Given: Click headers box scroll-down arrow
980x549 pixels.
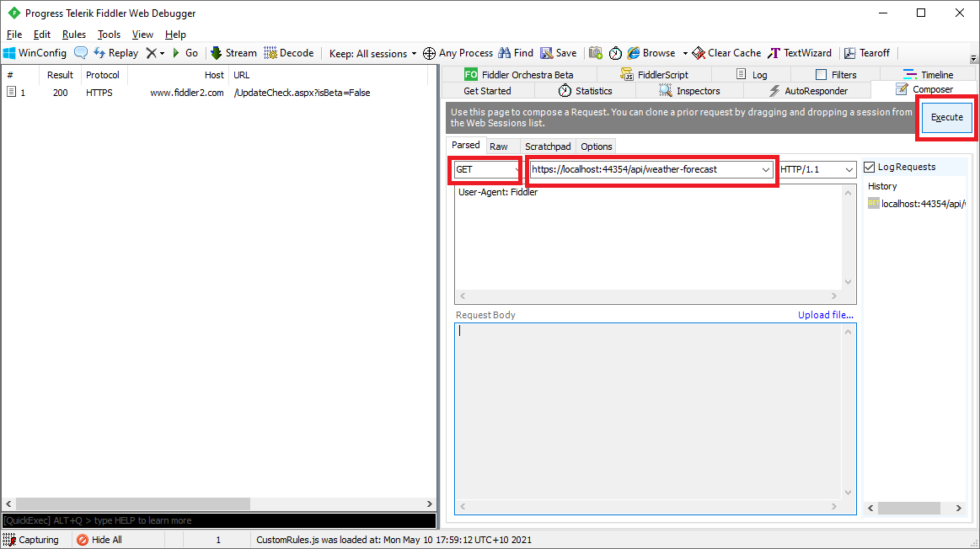Looking at the screenshot, I should [848, 282].
